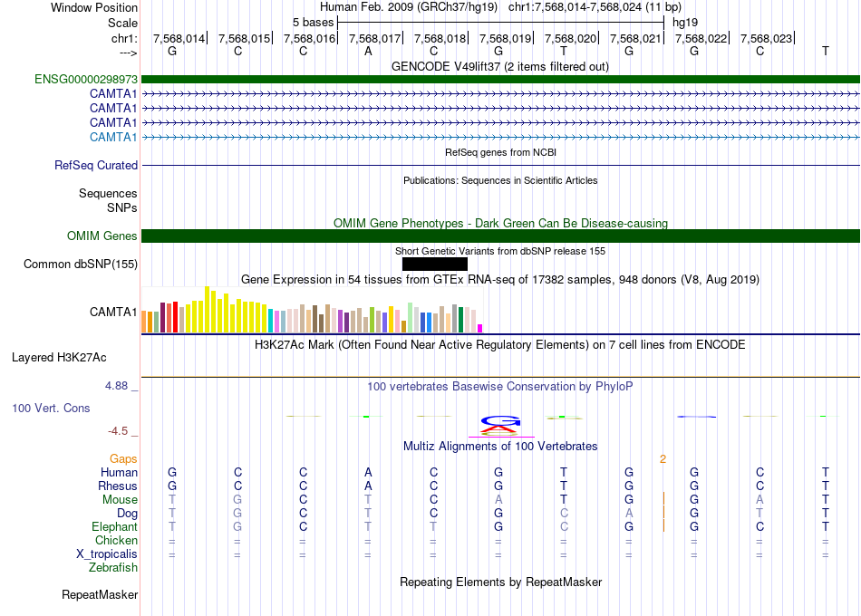This screenshot has height=616, width=861.
Task: Click the chr1:7,568,014-7,568,024 coordinate range text
Action: click(x=595, y=7)
